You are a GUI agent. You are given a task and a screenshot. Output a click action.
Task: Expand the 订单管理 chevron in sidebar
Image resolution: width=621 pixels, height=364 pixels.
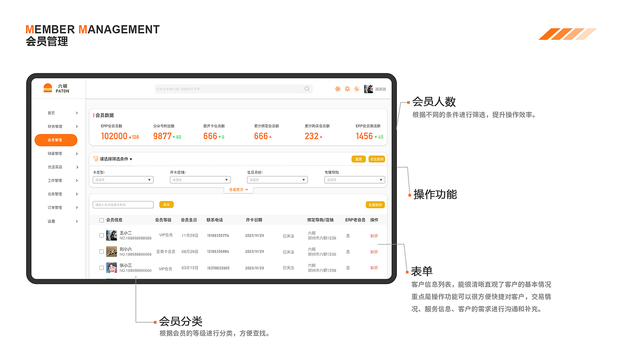(77, 208)
